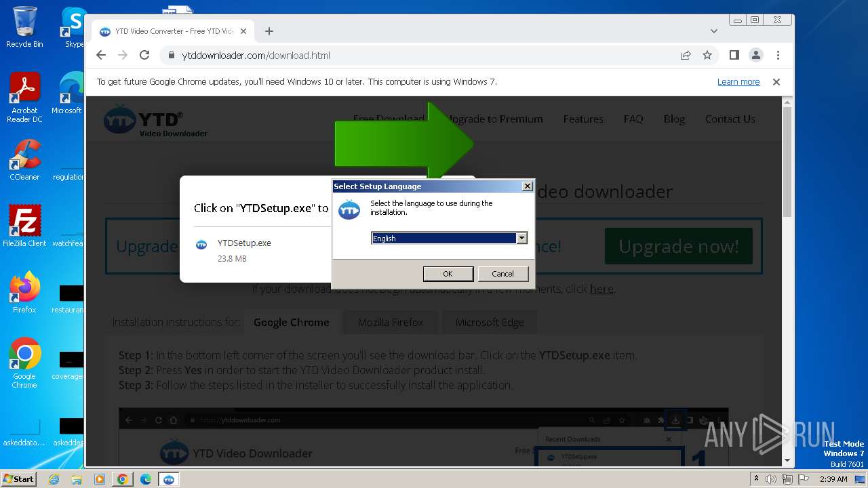This screenshot has width=868, height=488.
Task: Cancel the Select Setup Language dialog
Action: pyautogui.click(x=502, y=274)
